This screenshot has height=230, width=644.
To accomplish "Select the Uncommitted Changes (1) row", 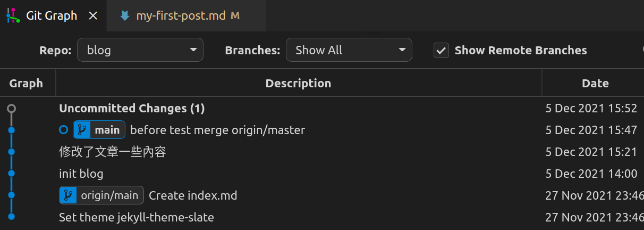I will point(132,109).
